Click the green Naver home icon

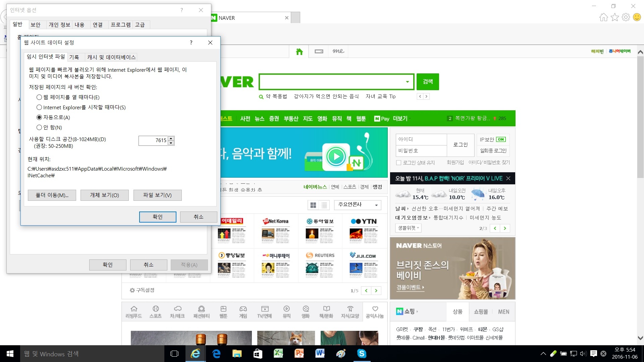click(x=299, y=51)
